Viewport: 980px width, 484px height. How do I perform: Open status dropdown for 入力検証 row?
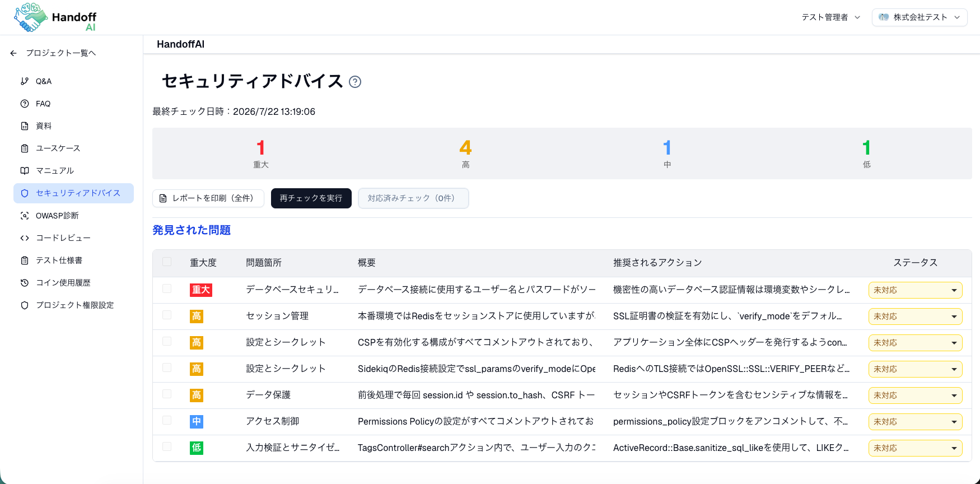coord(915,448)
